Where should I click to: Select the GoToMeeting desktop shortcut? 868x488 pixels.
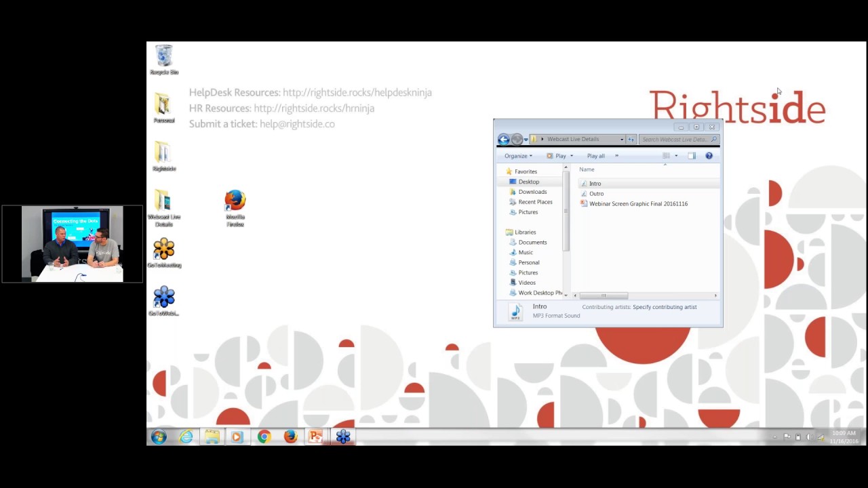click(163, 253)
